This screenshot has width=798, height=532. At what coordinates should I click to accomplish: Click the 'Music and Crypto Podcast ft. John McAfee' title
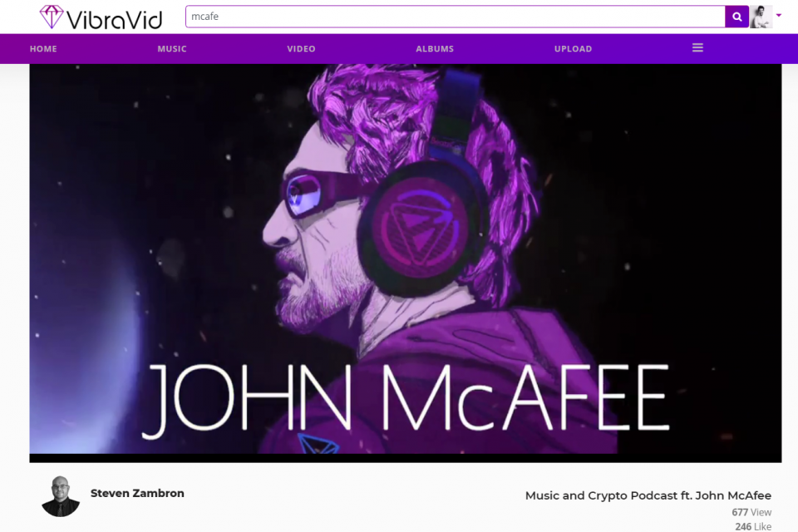coord(648,495)
